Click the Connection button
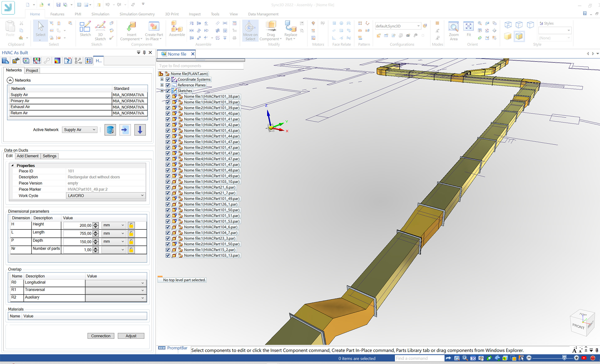 pyautogui.click(x=101, y=336)
